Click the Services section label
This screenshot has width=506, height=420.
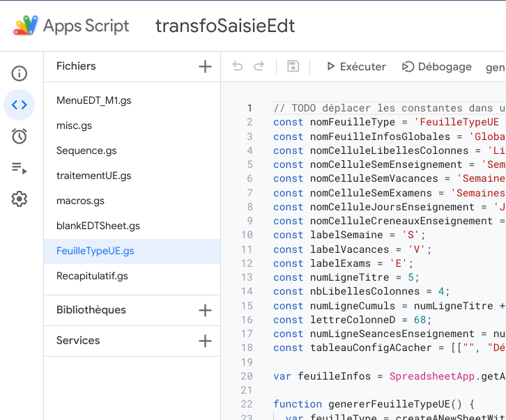[x=78, y=341]
